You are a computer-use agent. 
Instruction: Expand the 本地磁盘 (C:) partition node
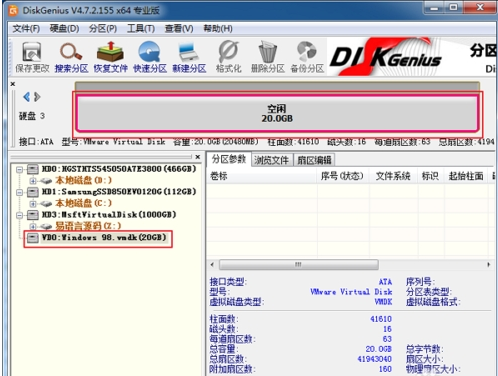[x=33, y=203]
